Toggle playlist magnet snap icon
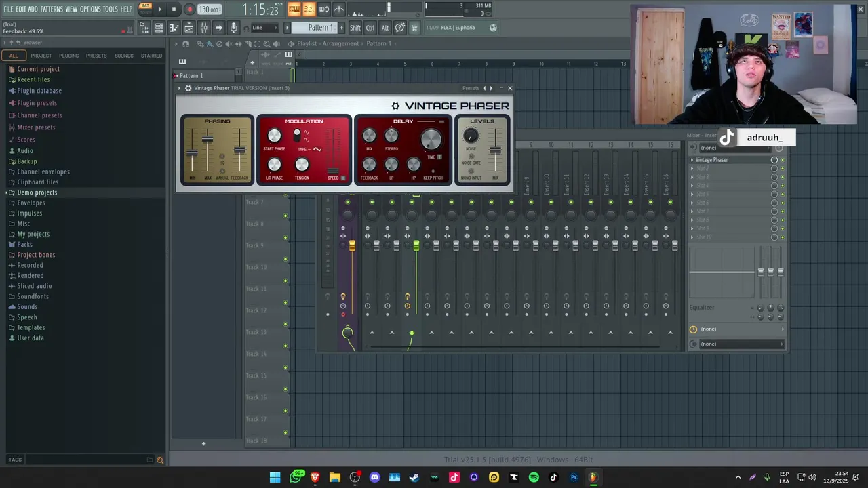Image resolution: width=868 pixels, height=488 pixels. tap(186, 43)
